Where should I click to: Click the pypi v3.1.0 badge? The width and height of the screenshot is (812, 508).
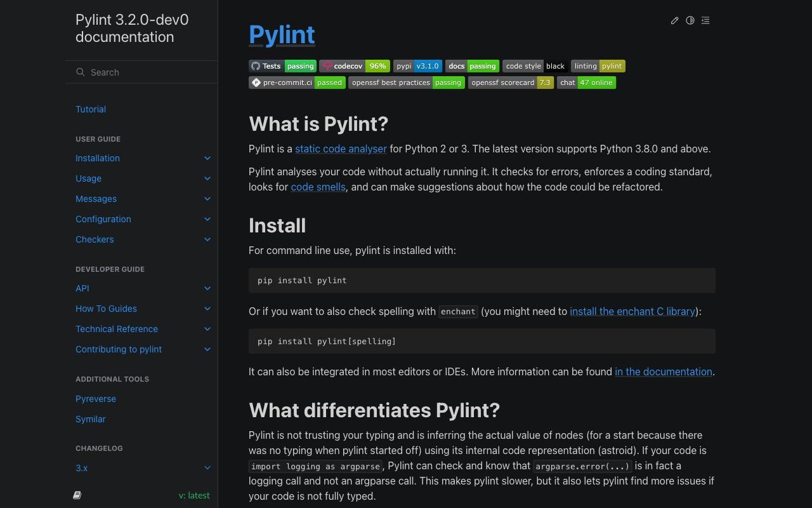[x=417, y=66]
